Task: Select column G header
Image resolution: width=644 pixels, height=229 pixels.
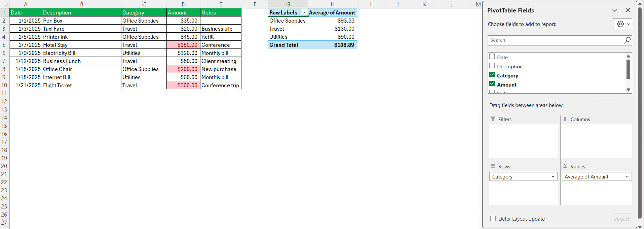Action: (x=288, y=4)
